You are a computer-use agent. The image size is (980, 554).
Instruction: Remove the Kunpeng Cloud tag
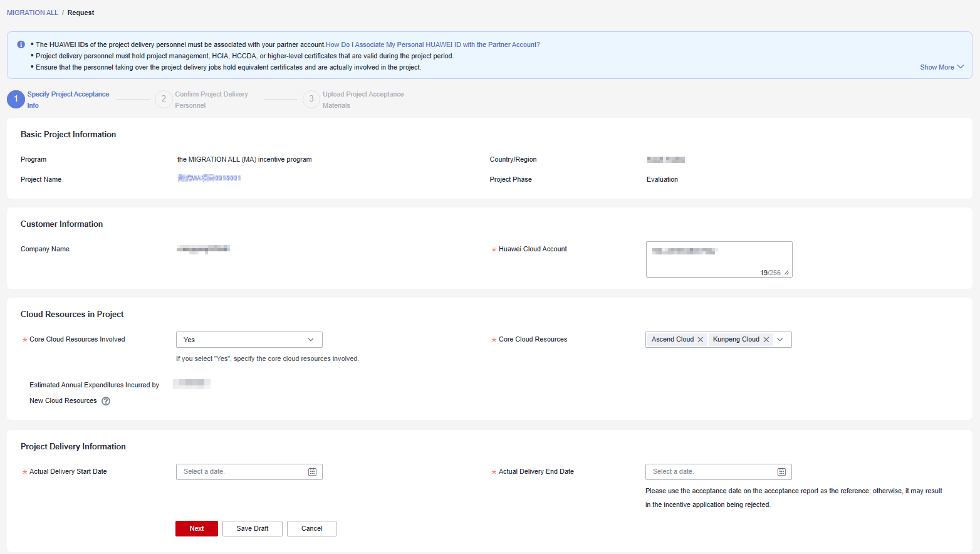click(x=766, y=340)
